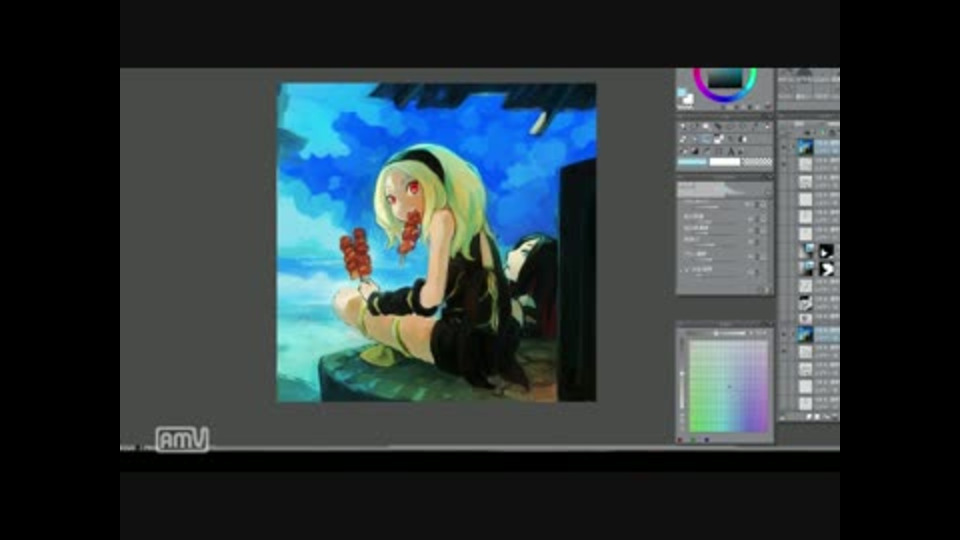Select the Text tool with letter A
The height and width of the screenshot is (540, 960).
tap(731, 151)
